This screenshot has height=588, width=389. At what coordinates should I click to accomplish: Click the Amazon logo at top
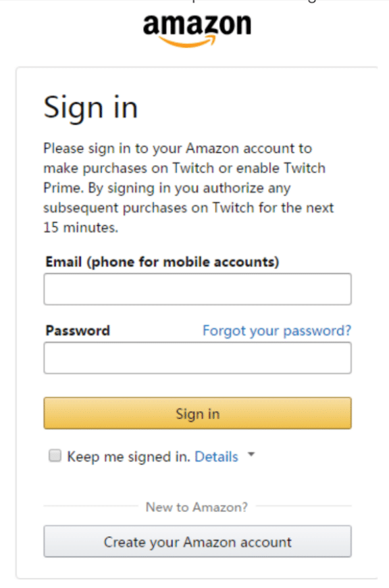[x=197, y=30]
